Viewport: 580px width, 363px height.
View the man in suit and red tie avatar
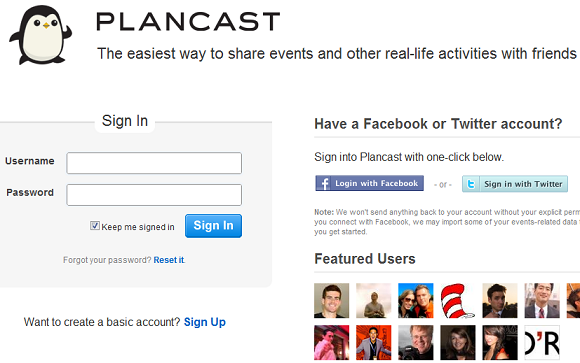coord(542,300)
